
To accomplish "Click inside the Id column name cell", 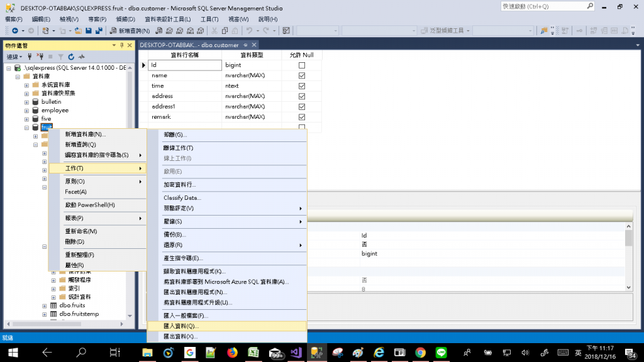I will click(185, 65).
